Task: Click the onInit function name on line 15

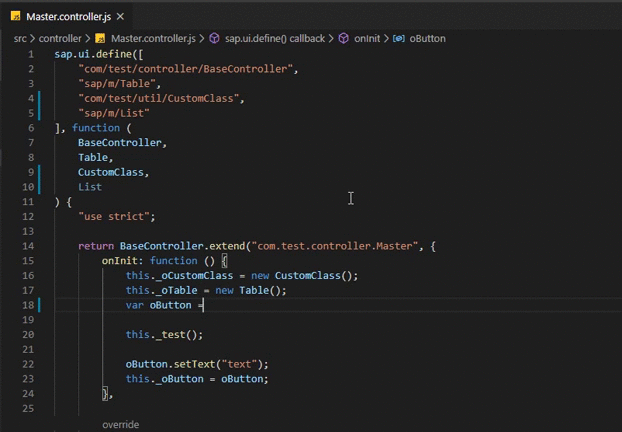Action: 119,261
